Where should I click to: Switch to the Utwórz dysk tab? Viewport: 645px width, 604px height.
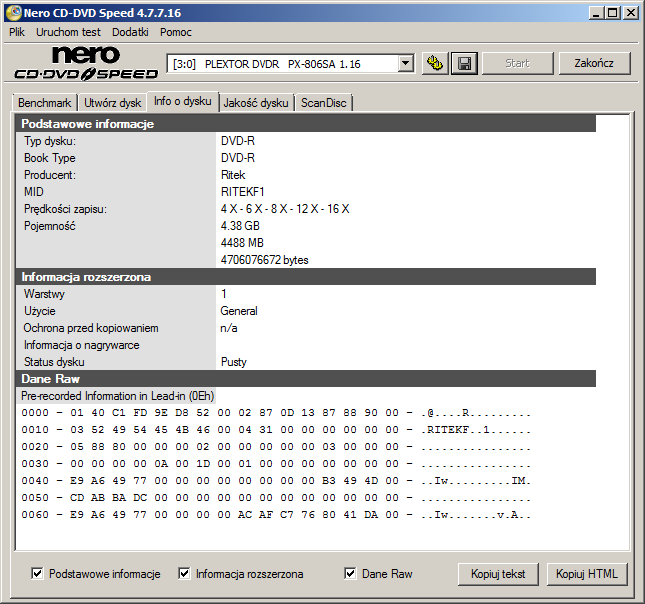[x=112, y=103]
